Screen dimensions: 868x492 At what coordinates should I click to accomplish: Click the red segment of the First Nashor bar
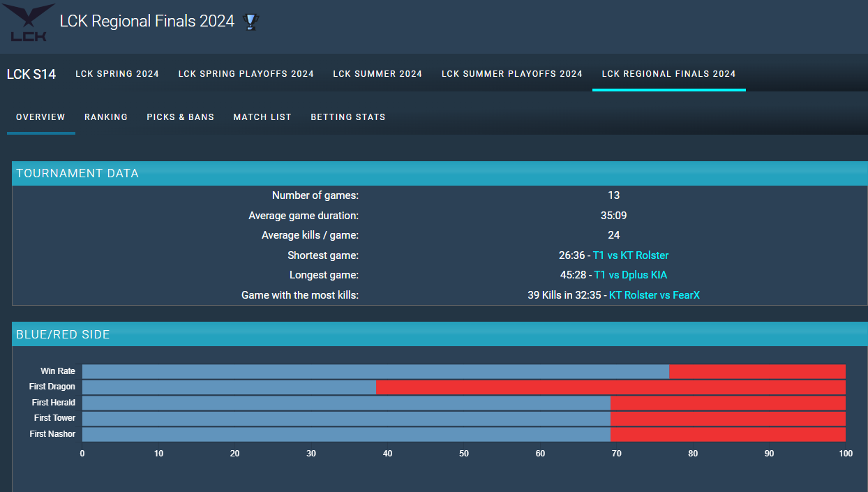tap(728, 434)
